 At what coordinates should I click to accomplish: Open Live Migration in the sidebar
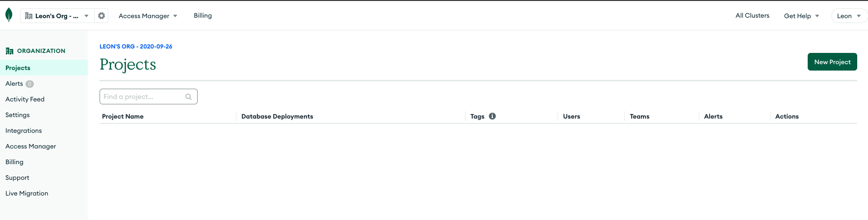coord(27,193)
